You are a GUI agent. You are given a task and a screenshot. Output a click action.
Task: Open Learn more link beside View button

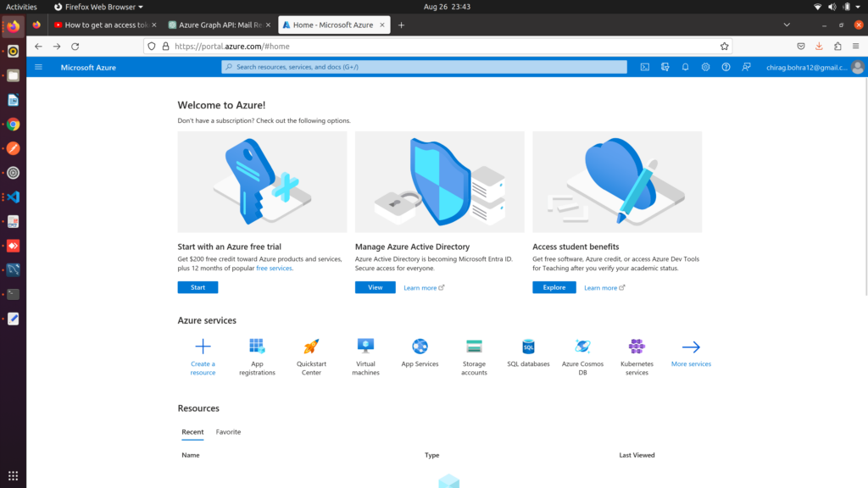tap(424, 288)
